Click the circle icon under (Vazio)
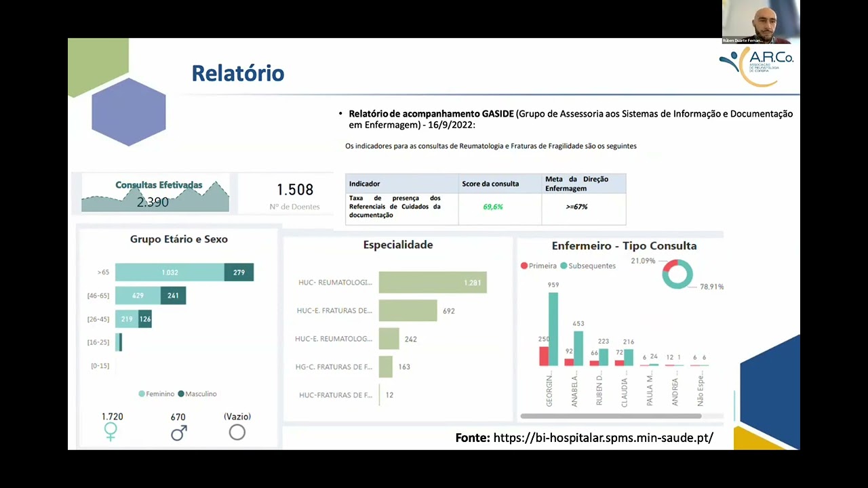Image resolution: width=868 pixels, height=488 pixels. click(x=237, y=432)
